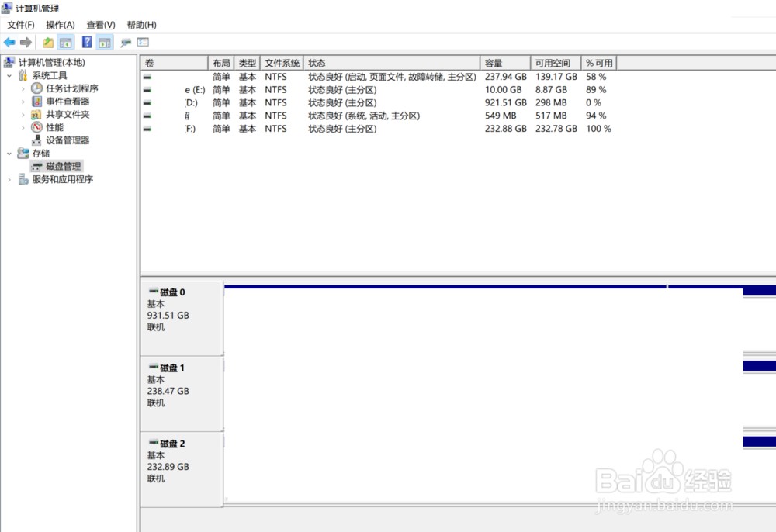This screenshot has height=532, width=776.
Task: Click the 状态良好 (系统, 活动, 主分区) status cell
Action: 364,116
